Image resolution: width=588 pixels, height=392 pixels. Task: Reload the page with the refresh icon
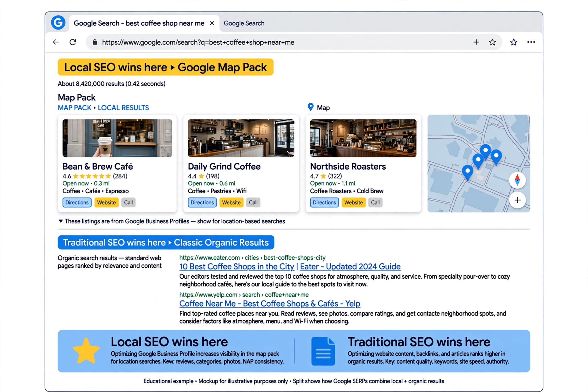pyautogui.click(x=73, y=42)
